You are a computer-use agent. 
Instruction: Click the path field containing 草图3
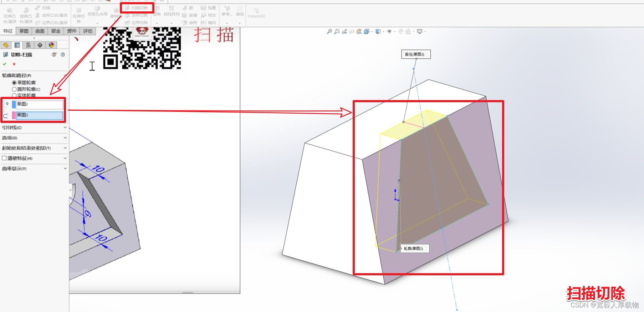[40, 115]
